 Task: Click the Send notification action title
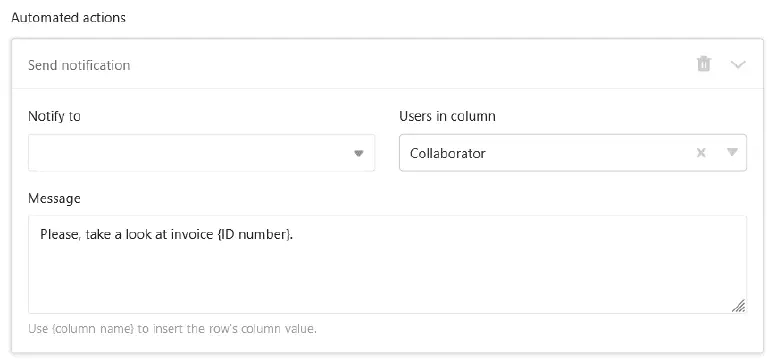point(79,65)
